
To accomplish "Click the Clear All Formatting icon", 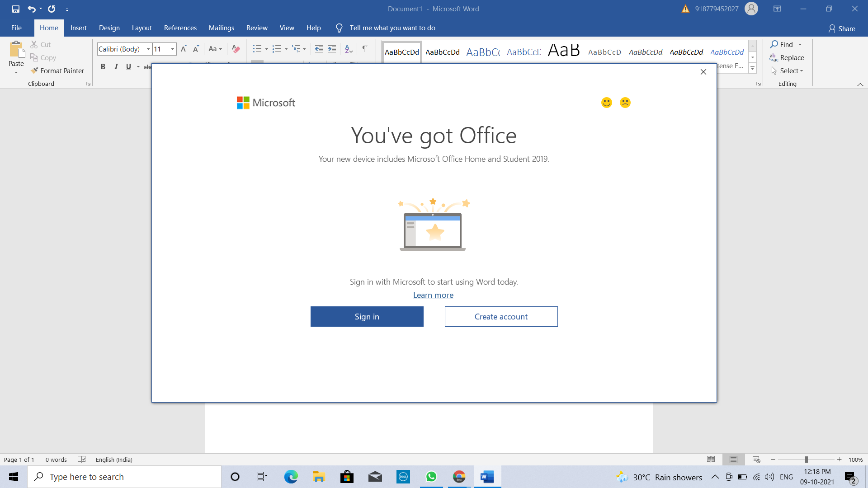I will tap(236, 49).
